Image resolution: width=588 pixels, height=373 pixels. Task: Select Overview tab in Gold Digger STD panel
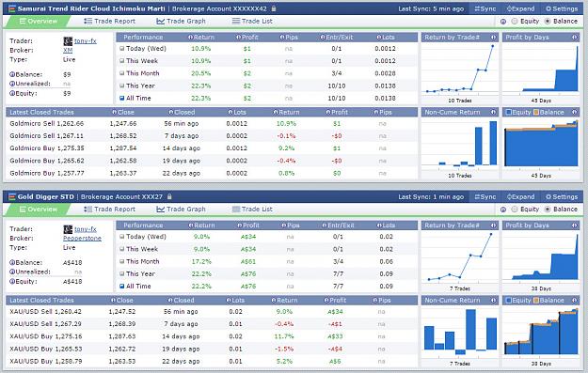point(39,210)
